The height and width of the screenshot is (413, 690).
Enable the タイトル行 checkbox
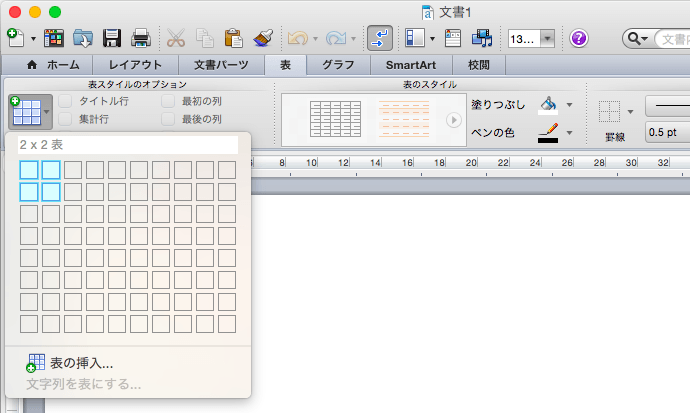[65, 101]
